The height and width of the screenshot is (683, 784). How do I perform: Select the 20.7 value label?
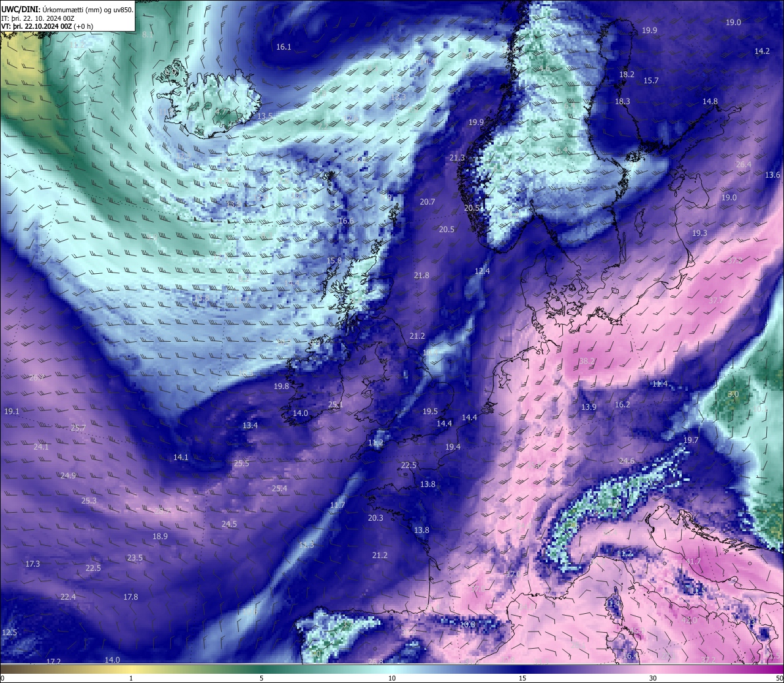point(428,202)
